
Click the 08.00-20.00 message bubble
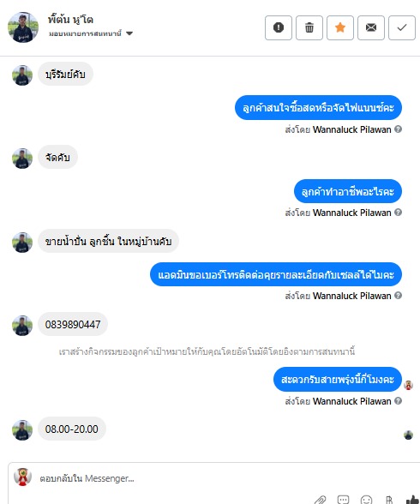click(72, 429)
